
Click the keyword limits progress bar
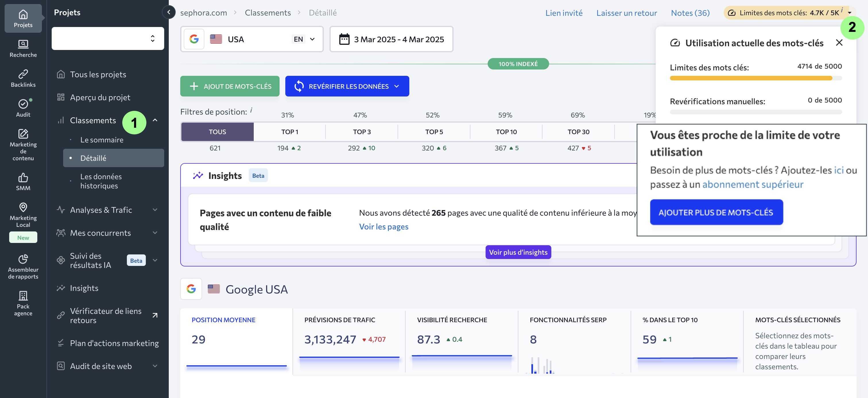point(756,78)
